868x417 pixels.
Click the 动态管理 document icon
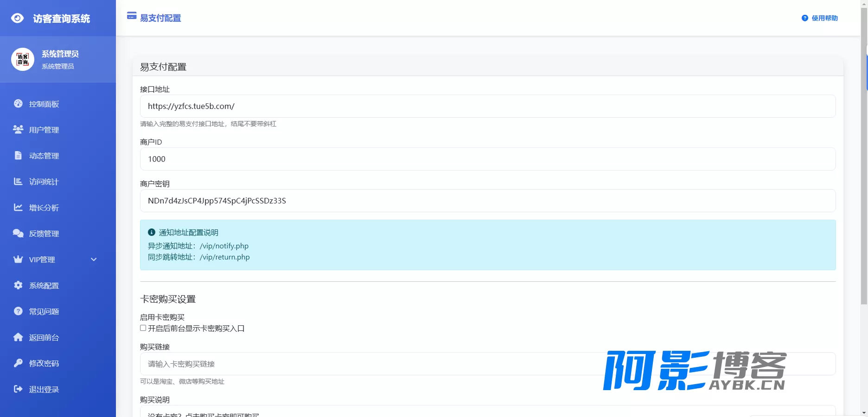coord(18,156)
